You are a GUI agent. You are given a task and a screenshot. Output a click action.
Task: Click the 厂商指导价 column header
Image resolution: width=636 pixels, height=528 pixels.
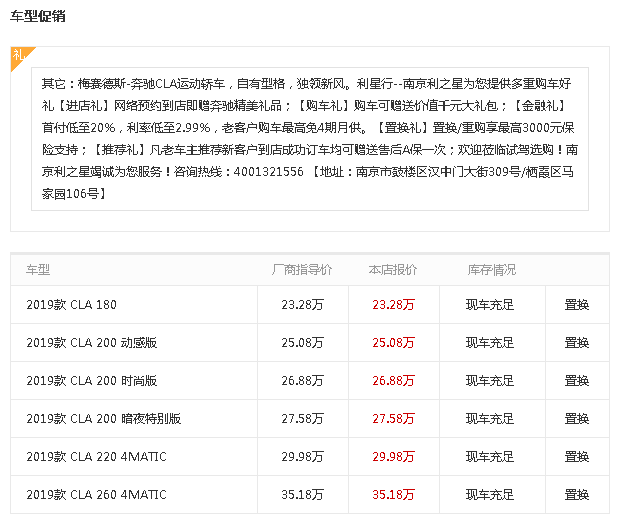click(302, 270)
